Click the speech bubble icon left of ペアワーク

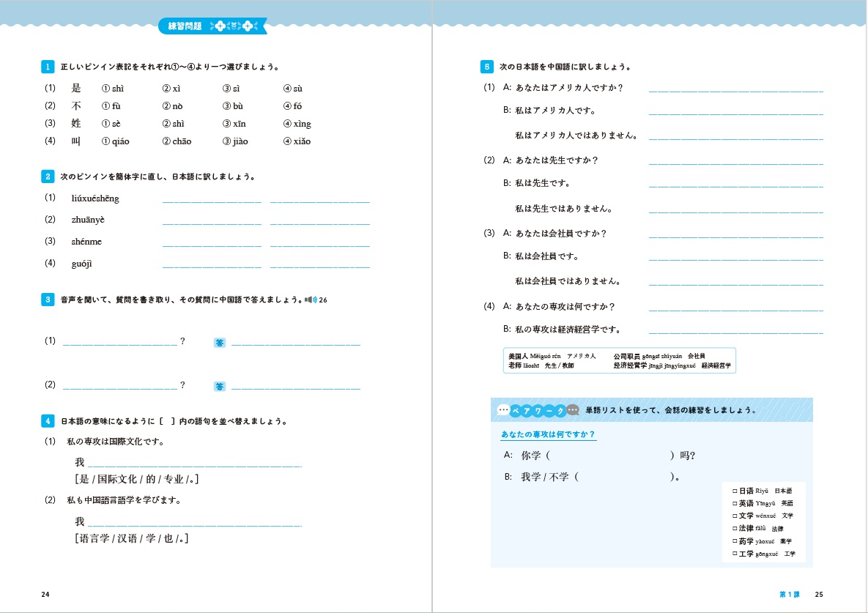pyautogui.click(x=502, y=410)
